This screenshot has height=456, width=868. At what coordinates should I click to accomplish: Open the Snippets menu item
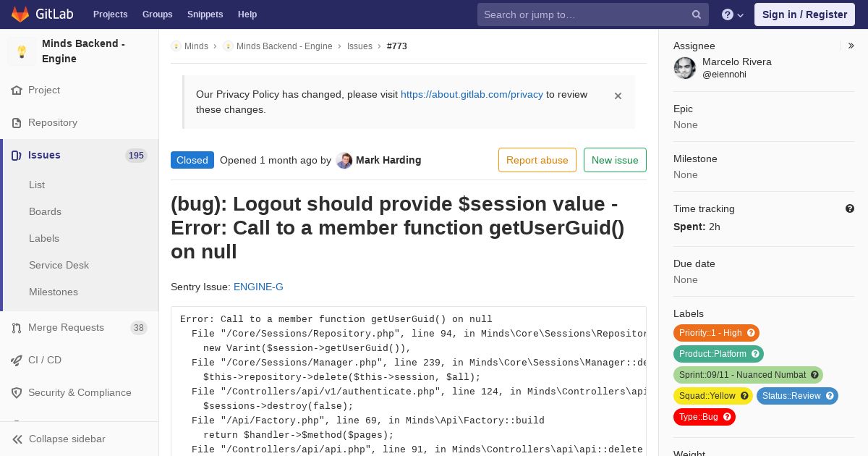205,14
